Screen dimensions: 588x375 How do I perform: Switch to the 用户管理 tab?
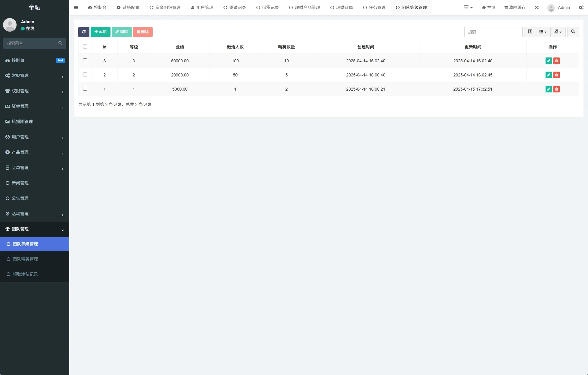(202, 8)
